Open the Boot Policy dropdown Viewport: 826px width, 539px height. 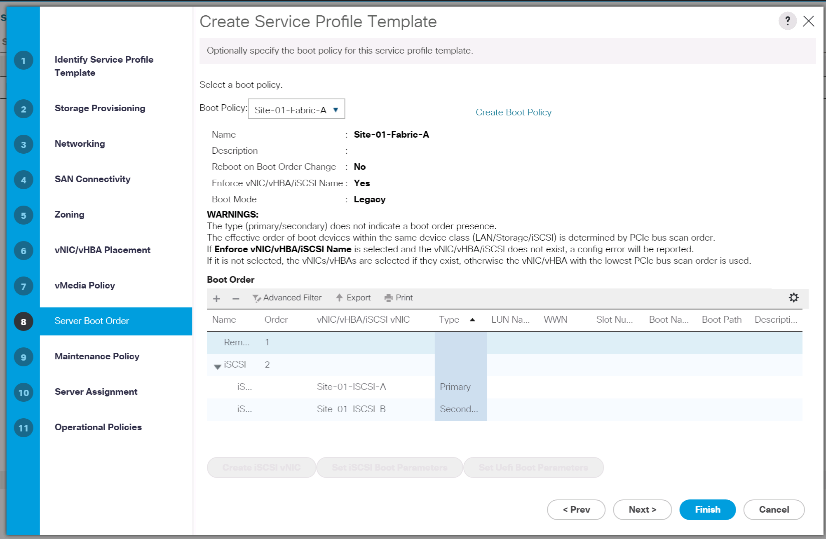296,110
